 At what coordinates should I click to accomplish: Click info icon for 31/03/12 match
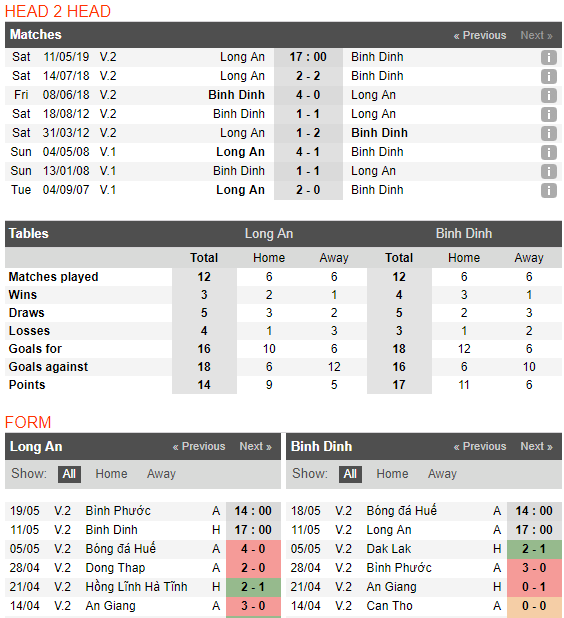548,133
